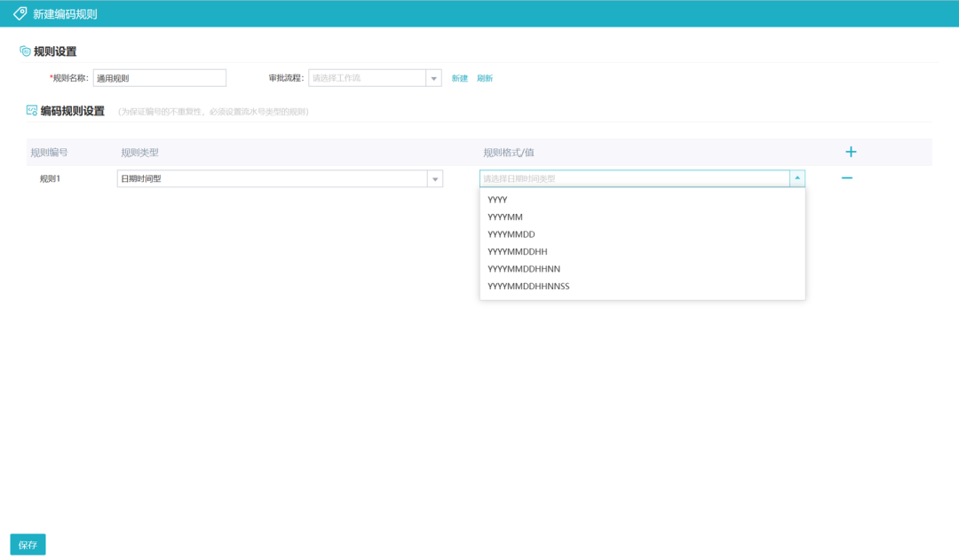
Task: Click the 审批流程 dropdown arrow
Action: click(x=433, y=78)
